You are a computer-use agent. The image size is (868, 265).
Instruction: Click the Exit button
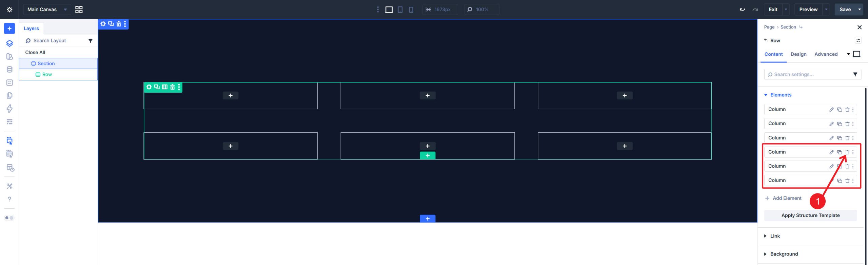pyautogui.click(x=773, y=10)
